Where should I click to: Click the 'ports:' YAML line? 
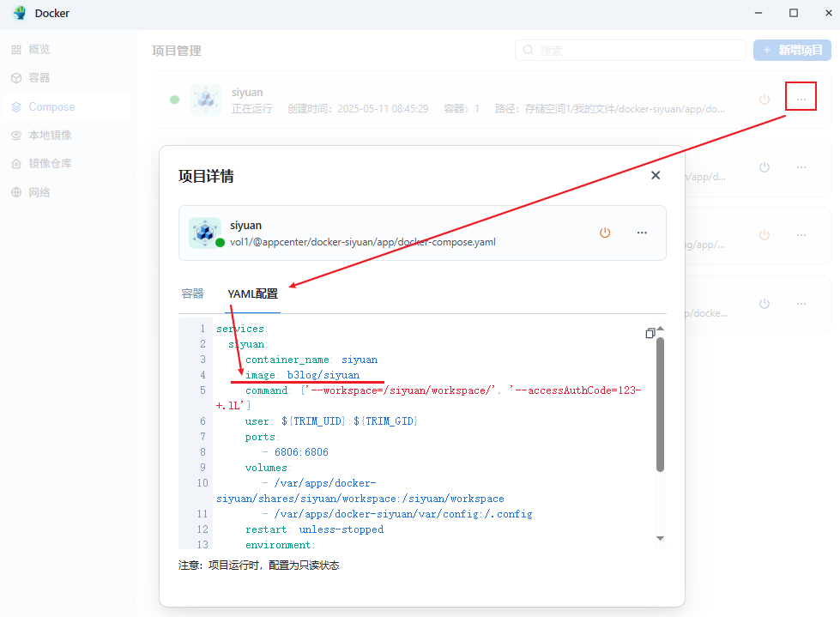pos(262,437)
